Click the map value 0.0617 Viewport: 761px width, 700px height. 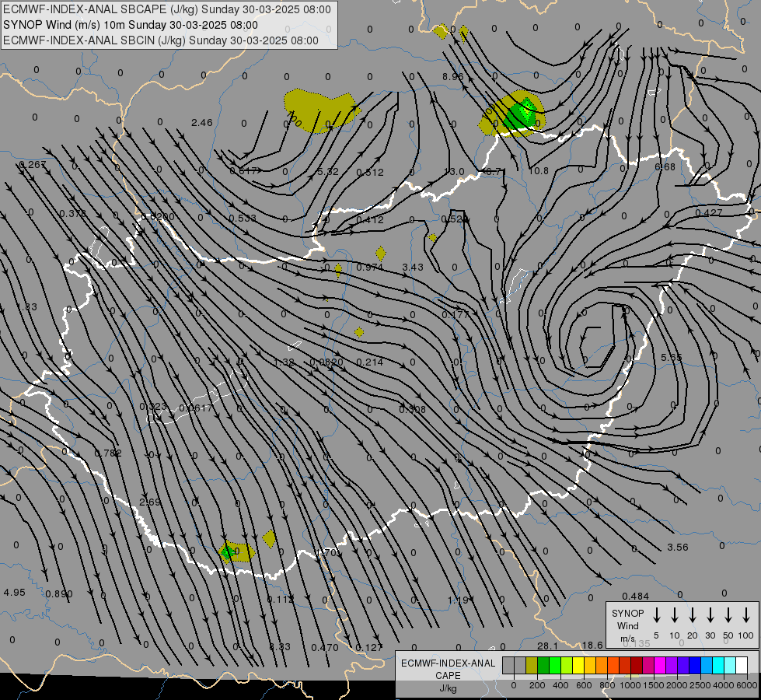(x=196, y=408)
